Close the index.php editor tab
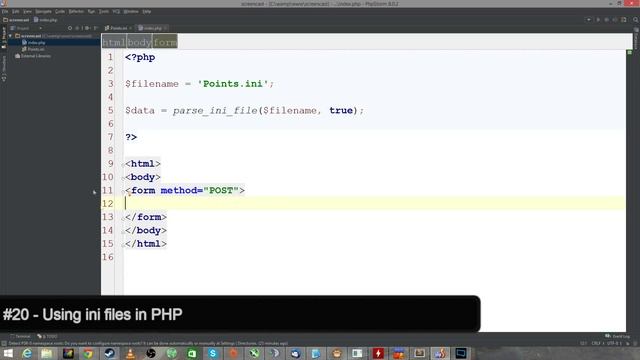The image size is (640, 360). point(165,28)
